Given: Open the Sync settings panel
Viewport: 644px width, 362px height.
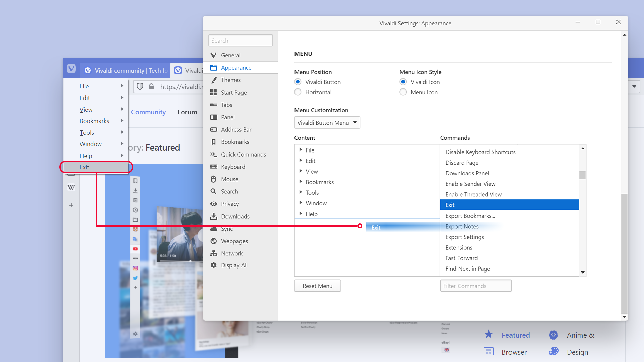Looking at the screenshot, I should tap(226, 229).
